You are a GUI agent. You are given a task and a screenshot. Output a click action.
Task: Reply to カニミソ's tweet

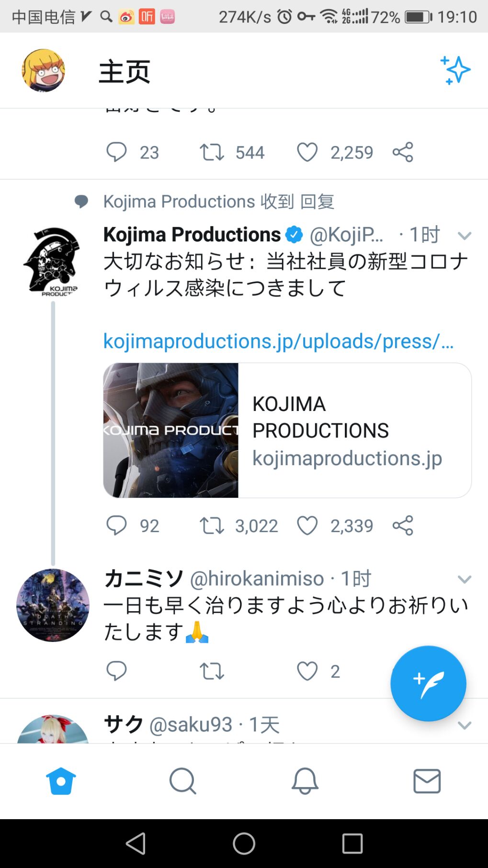point(116,671)
